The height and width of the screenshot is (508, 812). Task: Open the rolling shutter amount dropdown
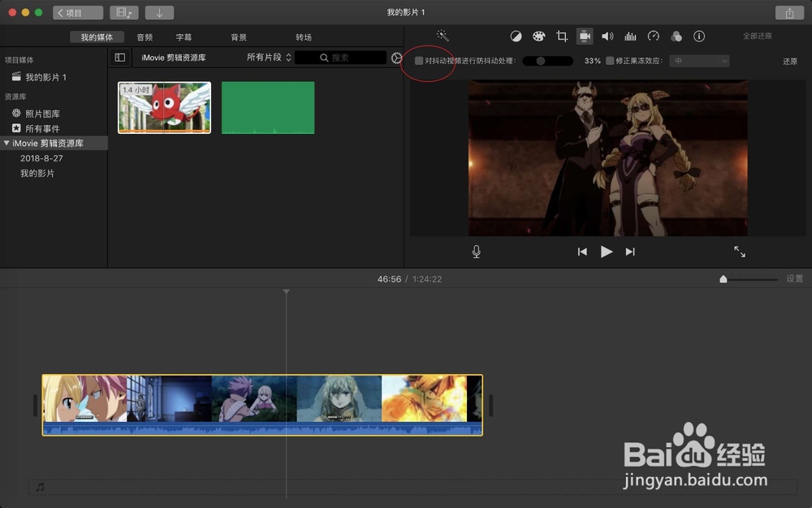click(700, 61)
